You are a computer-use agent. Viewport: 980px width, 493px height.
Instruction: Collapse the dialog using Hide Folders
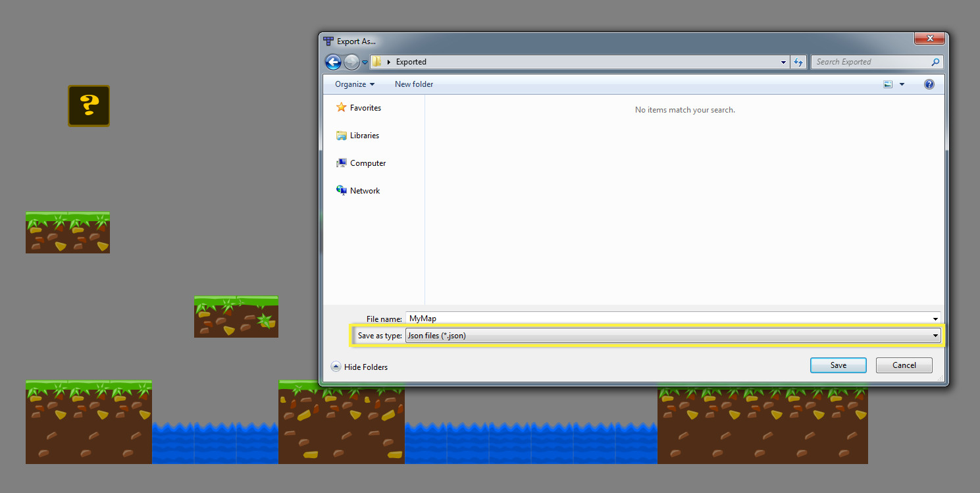[x=359, y=367]
